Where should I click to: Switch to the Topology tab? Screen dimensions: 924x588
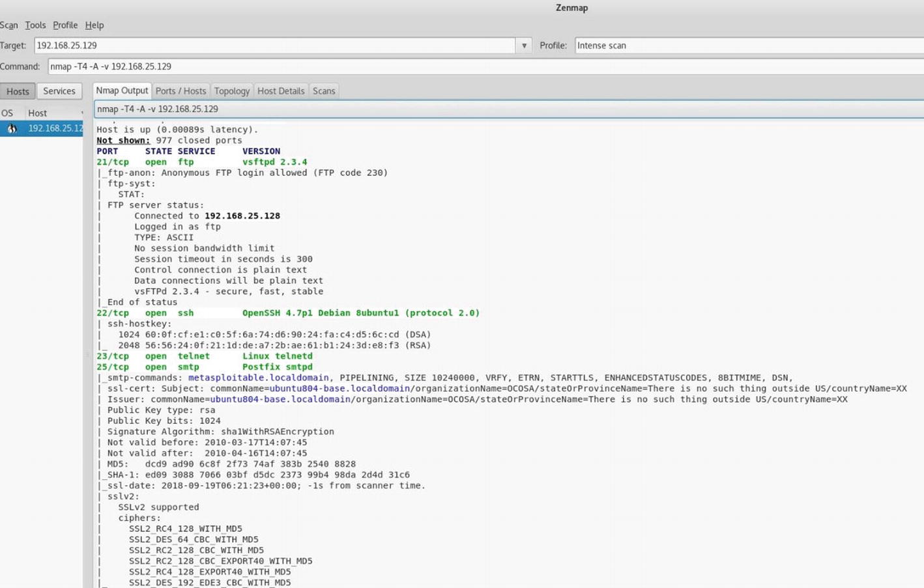tap(232, 91)
